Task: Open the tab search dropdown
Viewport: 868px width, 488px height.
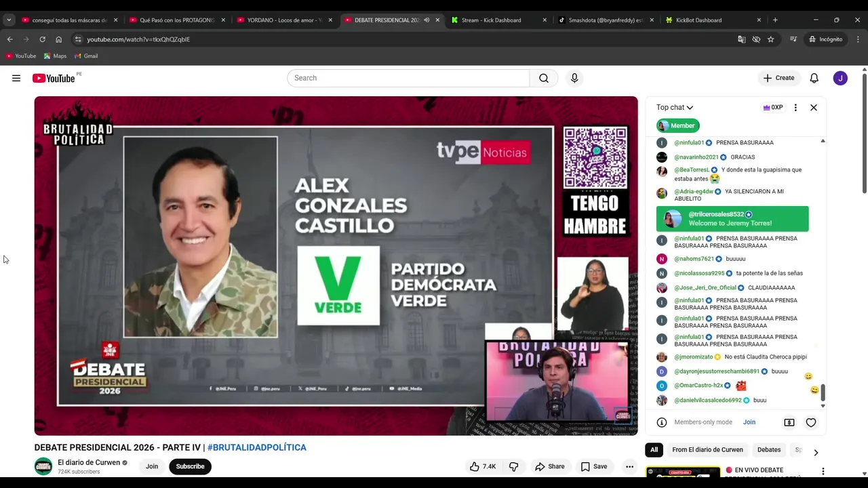Action: pos(9,20)
